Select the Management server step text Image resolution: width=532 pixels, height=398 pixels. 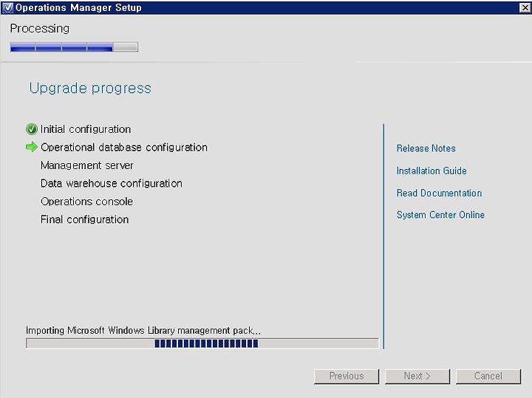(x=87, y=165)
